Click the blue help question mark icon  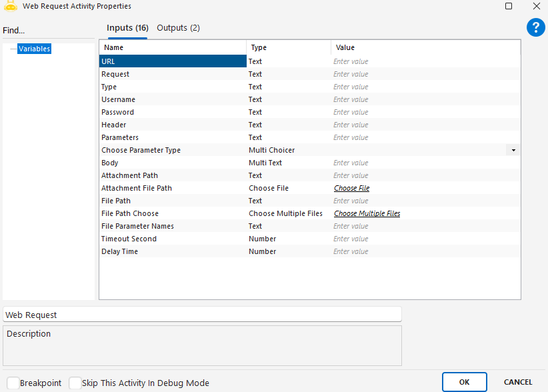point(536,27)
